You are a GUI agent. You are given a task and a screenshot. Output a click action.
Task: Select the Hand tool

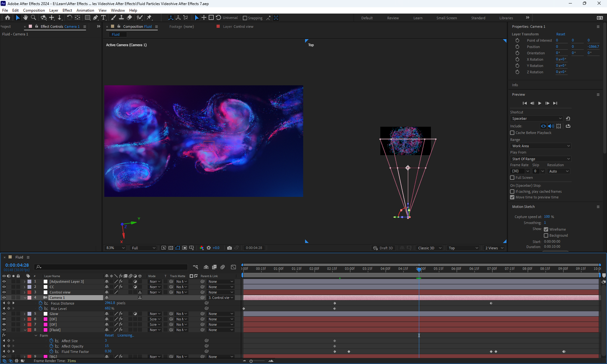tap(26, 18)
